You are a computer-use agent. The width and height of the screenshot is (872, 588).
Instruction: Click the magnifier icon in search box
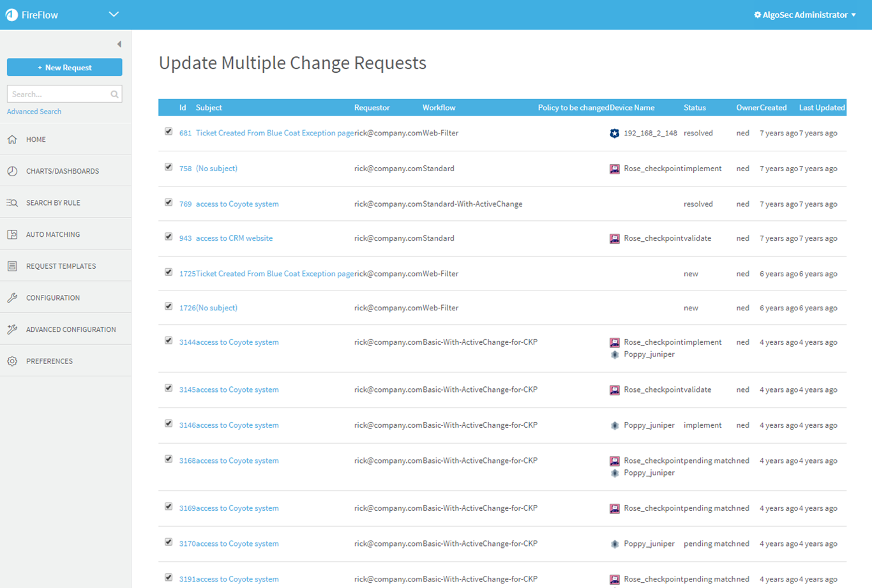(114, 94)
